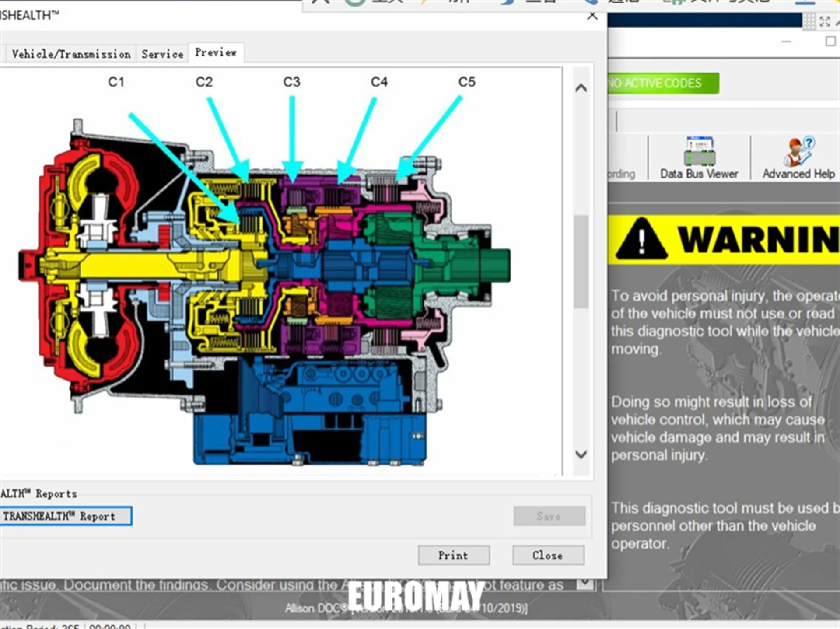Click the preview pane vertical scrollbar thumb

(x=581, y=262)
